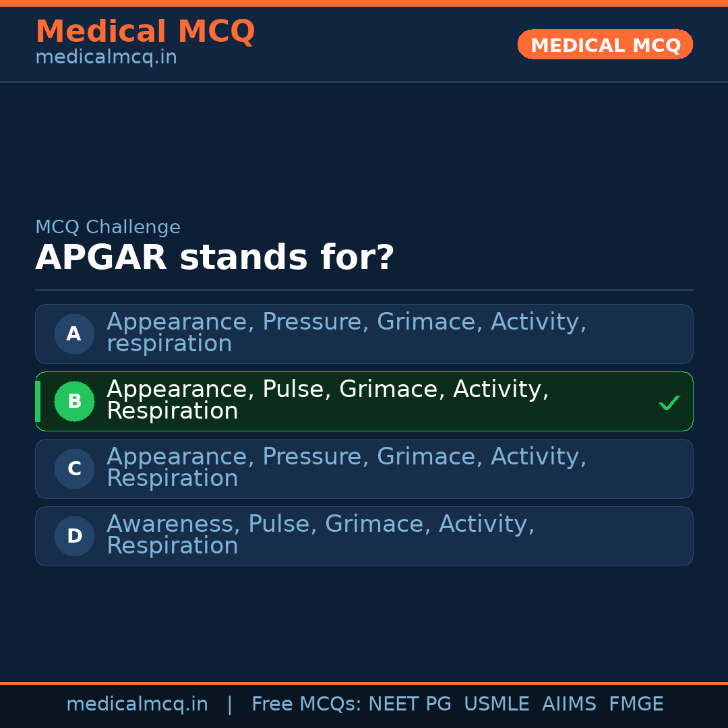Click the orange MEDICAL MCQ badge

pyautogui.click(x=605, y=44)
